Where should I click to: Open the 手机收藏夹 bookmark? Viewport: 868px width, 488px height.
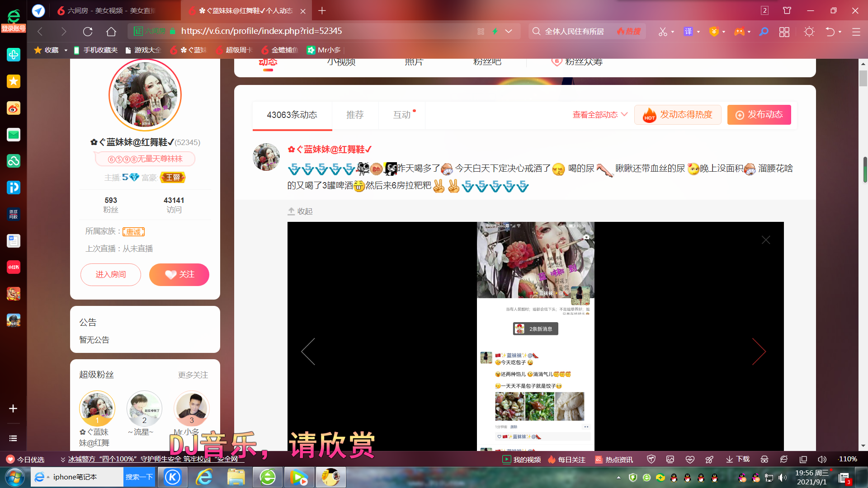click(x=95, y=50)
